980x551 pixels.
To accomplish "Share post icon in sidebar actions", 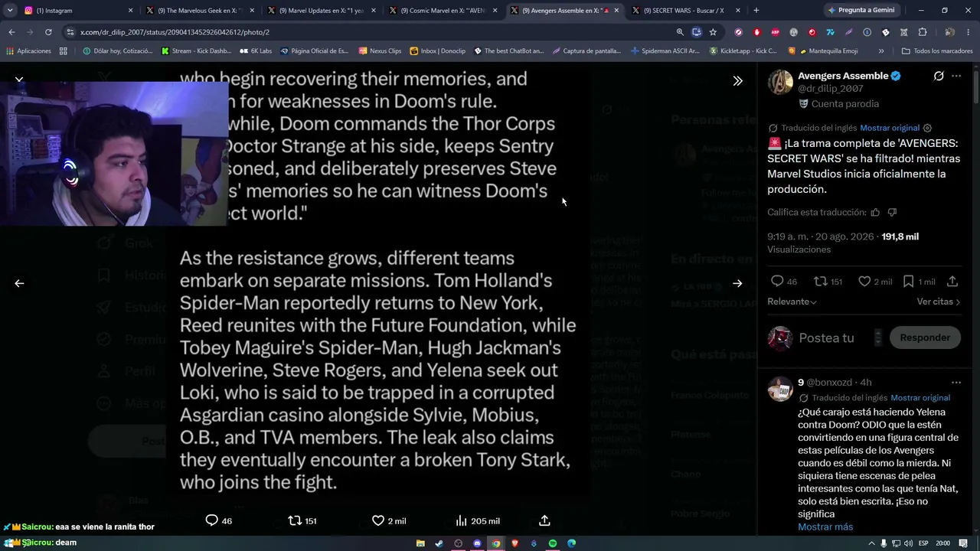I will click(x=952, y=281).
